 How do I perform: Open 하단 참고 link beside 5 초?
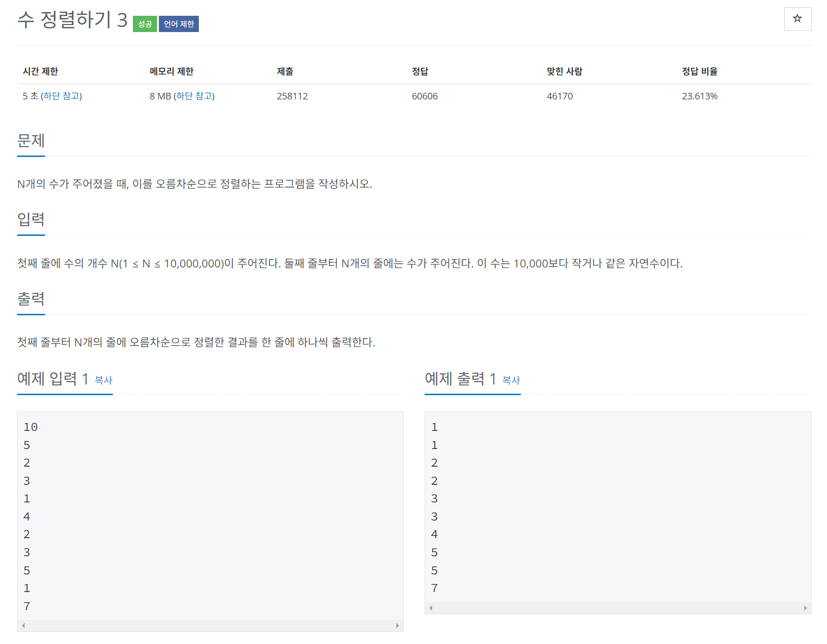point(61,96)
